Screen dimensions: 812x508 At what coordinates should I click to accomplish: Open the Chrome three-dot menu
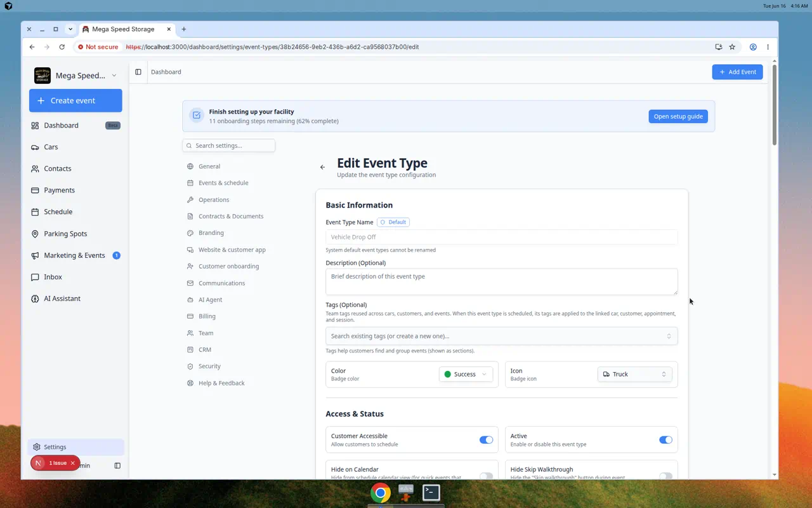tap(768, 47)
